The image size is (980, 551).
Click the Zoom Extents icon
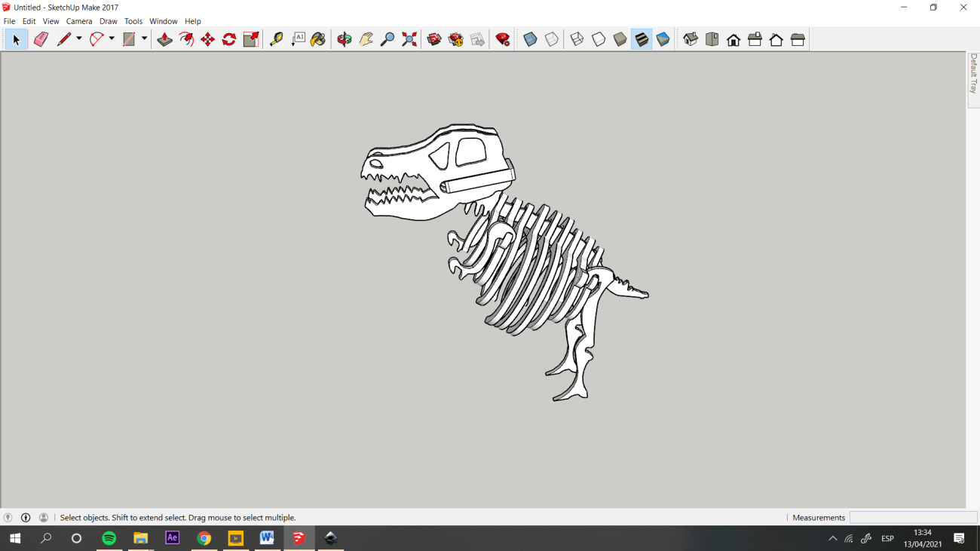(409, 40)
